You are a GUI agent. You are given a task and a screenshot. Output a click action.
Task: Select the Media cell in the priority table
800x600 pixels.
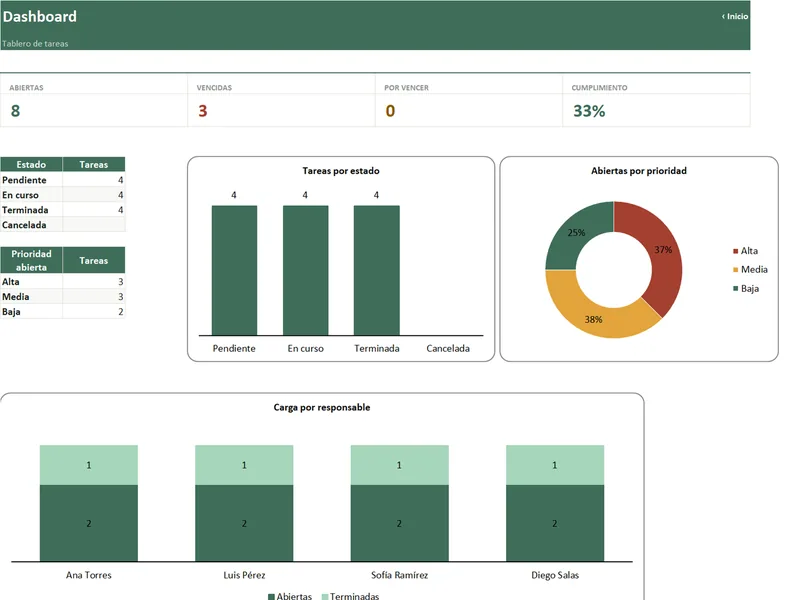(x=31, y=296)
